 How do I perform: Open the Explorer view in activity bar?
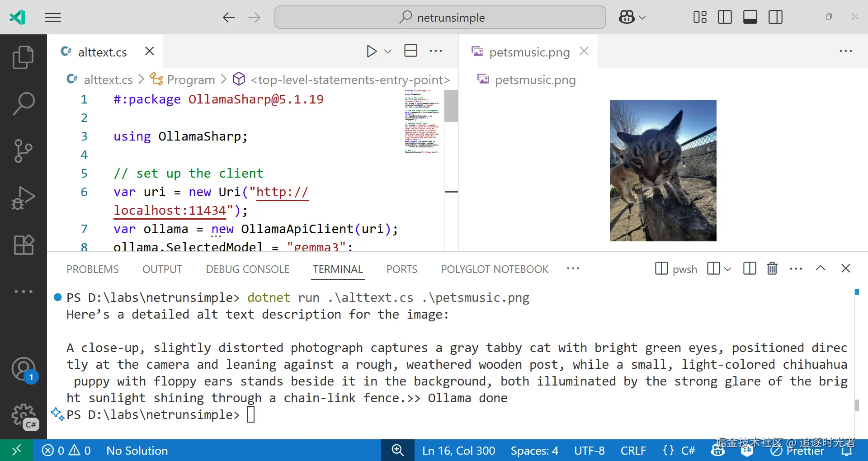click(24, 57)
